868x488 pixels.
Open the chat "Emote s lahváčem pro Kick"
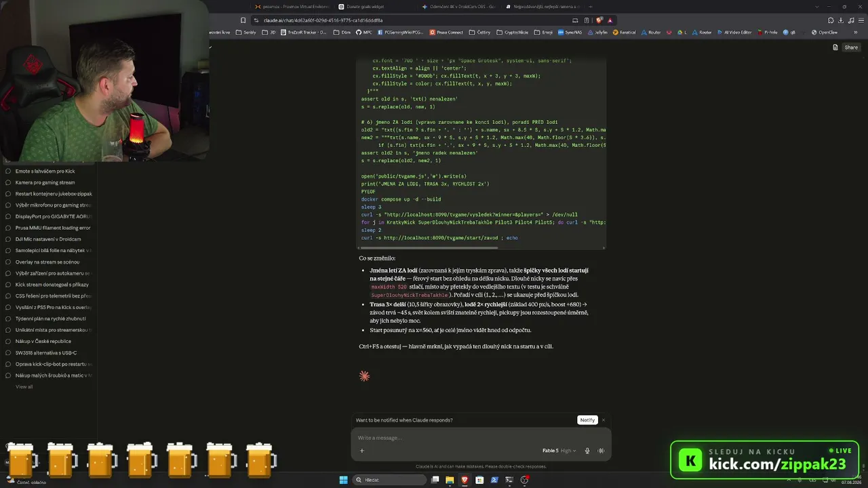click(x=49, y=171)
